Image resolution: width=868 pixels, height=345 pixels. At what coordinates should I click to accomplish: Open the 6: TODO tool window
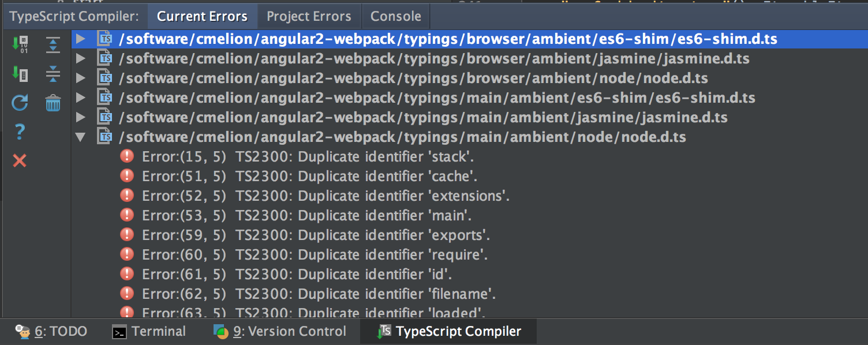51,331
